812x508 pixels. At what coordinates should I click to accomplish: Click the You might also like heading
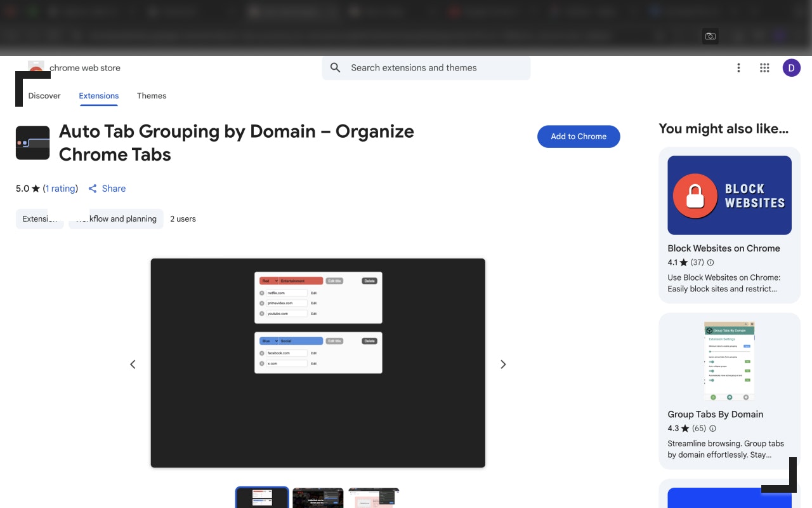[724, 129]
